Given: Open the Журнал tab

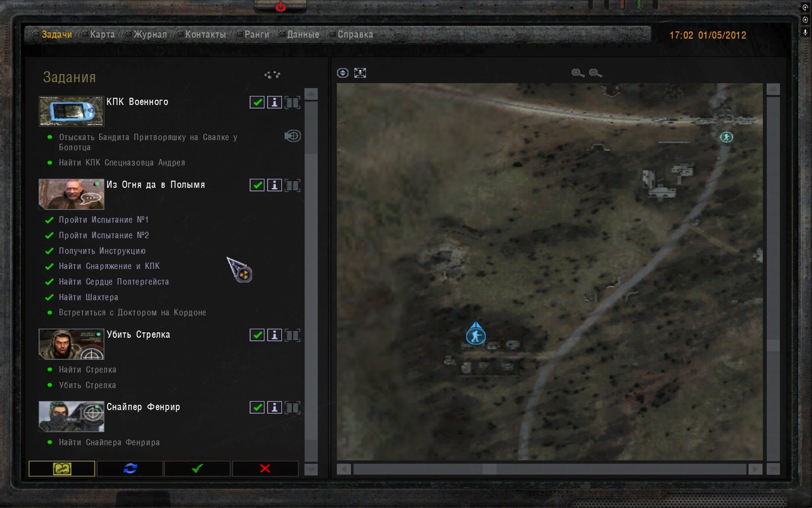Looking at the screenshot, I should [150, 34].
